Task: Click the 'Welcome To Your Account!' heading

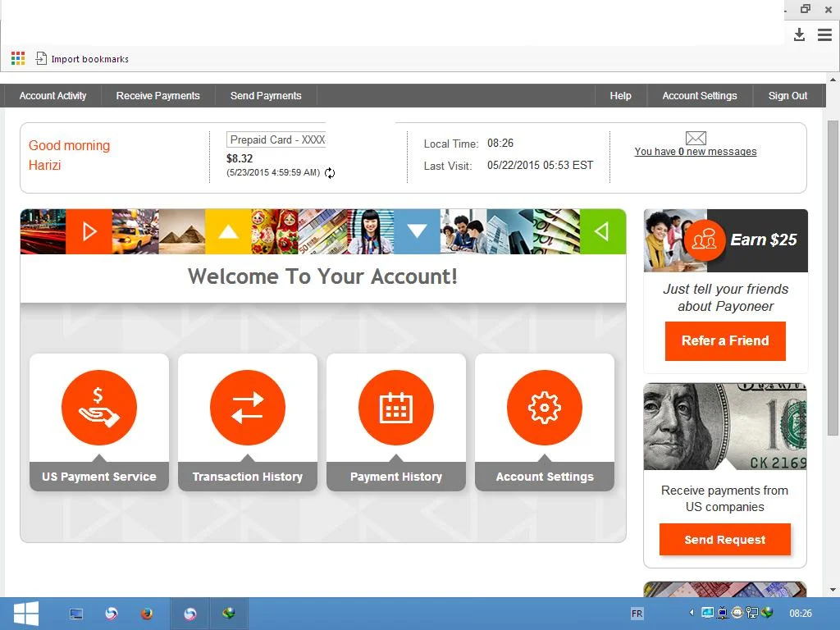Action: point(322,276)
